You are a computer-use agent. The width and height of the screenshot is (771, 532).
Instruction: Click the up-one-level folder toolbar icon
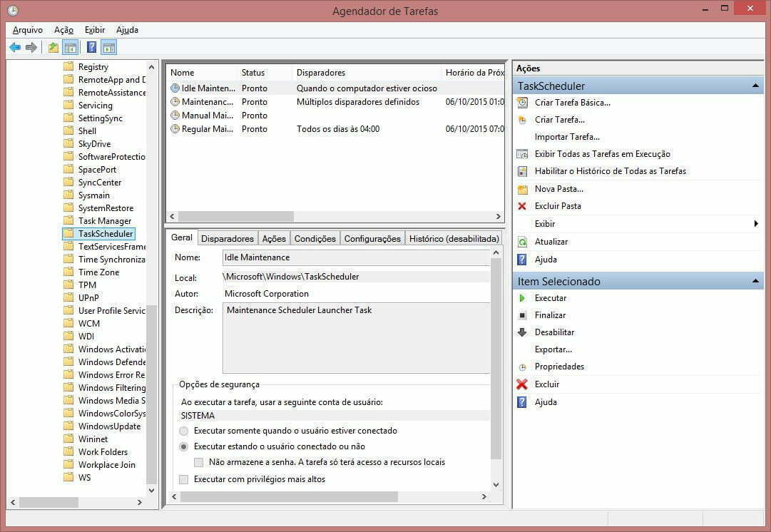coord(53,48)
